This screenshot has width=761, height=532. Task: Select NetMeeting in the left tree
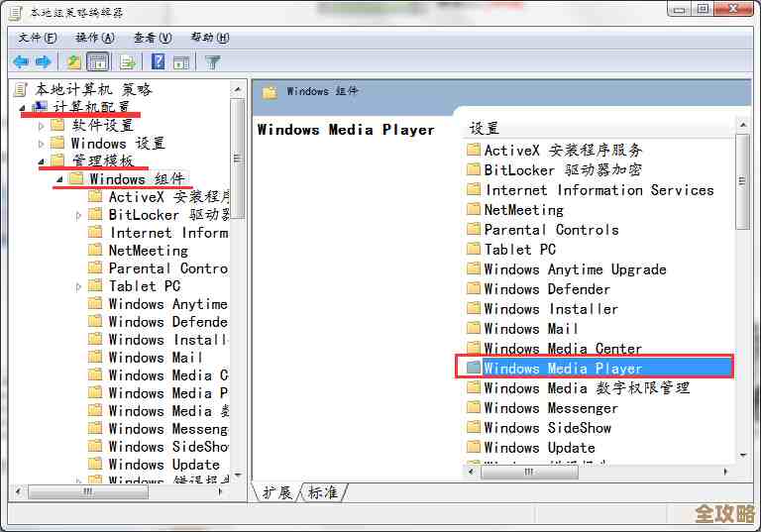pyautogui.click(x=149, y=251)
